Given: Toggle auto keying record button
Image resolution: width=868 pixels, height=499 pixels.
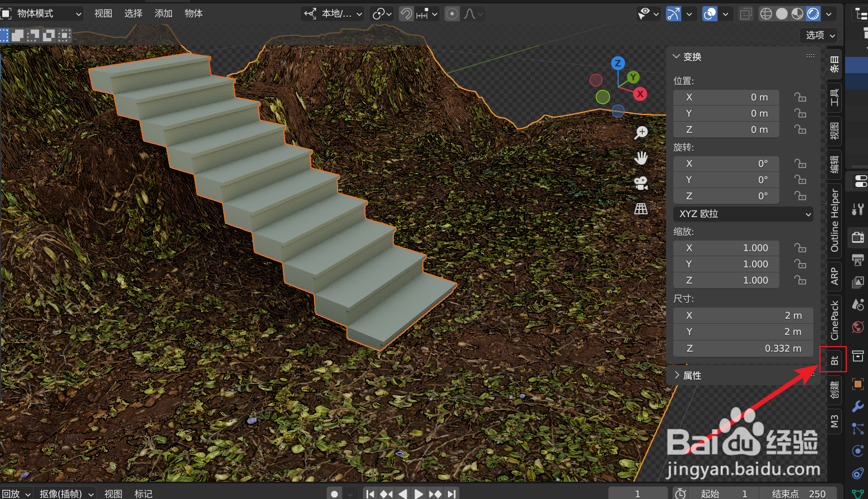Looking at the screenshot, I should point(334,493).
